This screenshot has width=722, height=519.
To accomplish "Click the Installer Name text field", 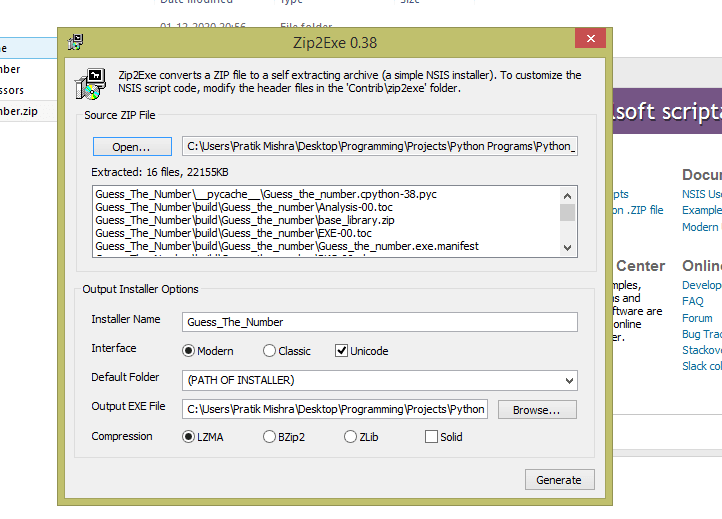I will [380, 322].
